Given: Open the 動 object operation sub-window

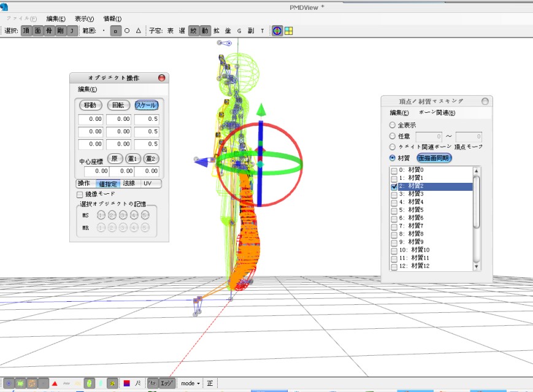Looking at the screenshot, I should click(x=205, y=31).
